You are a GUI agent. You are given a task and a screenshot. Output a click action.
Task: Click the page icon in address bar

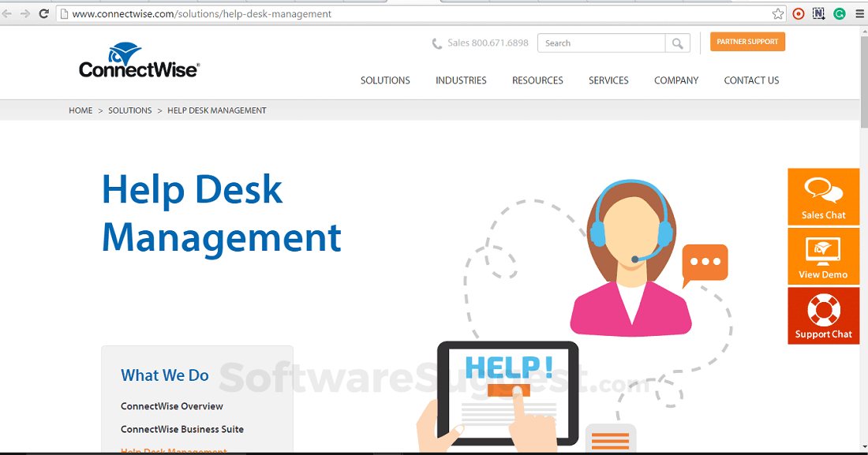click(64, 14)
